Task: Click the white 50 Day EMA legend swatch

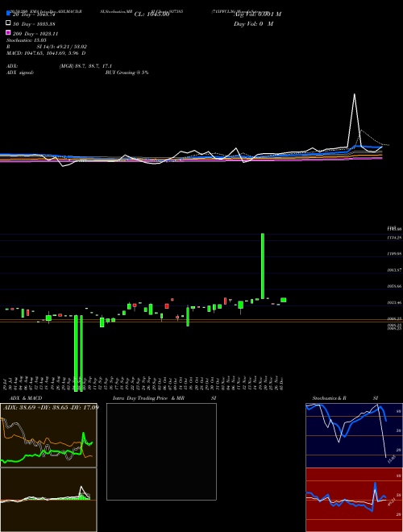Action: coord(9,23)
